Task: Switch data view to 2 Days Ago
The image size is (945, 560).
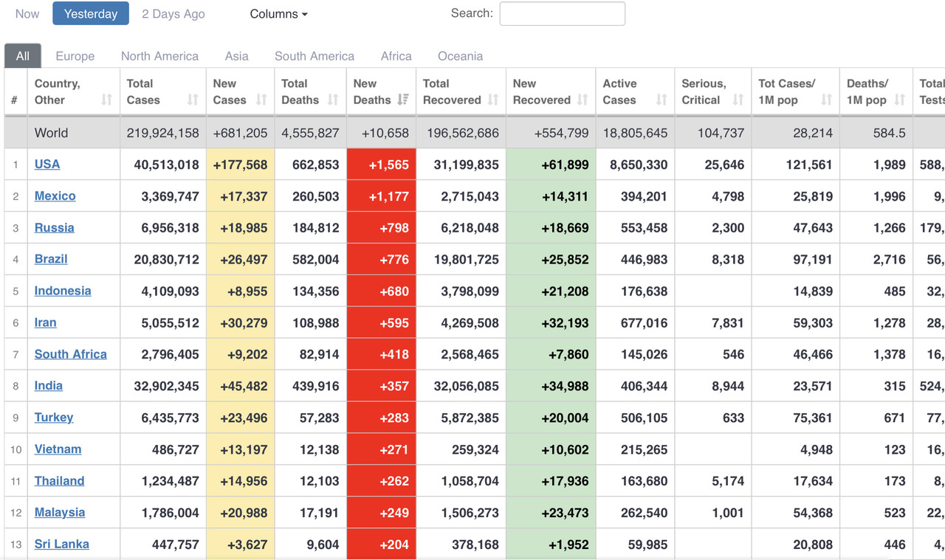Action: [x=173, y=13]
